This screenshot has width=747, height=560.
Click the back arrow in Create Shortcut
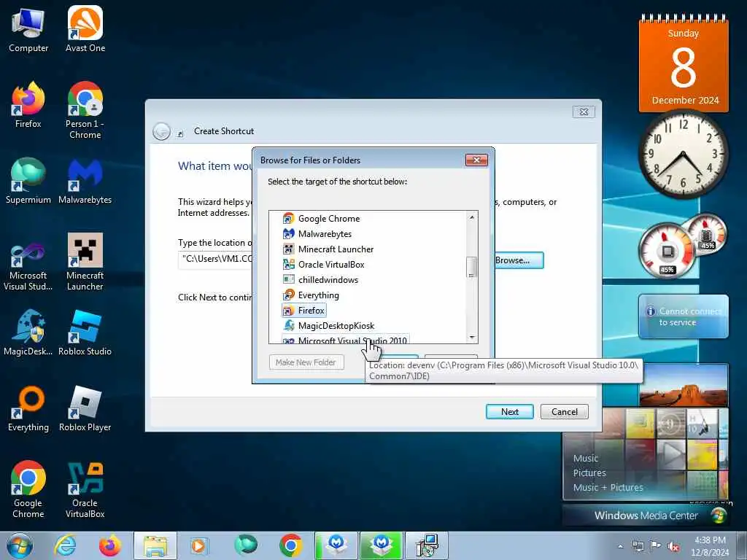[161, 131]
